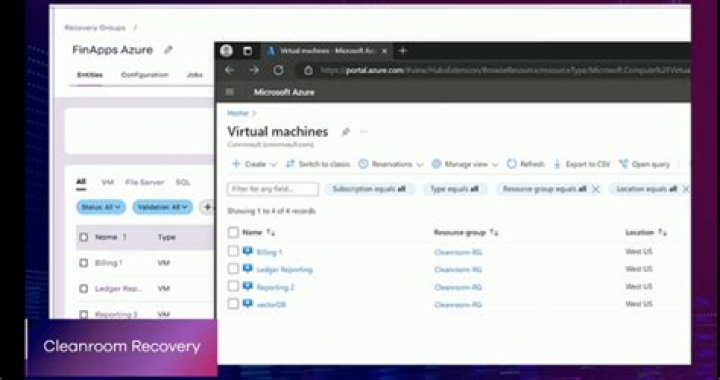The width and height of the screenshot is (720, 380).
Task: Open a new browser tab with plus icon
Action: pyautogui.click(x=403, y=51)
